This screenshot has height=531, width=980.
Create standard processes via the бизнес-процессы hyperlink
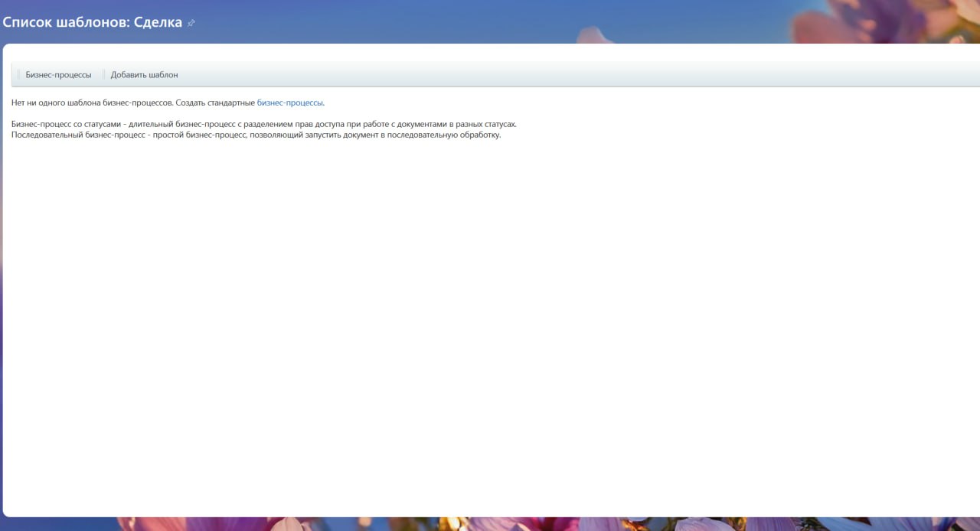pos(289,103)
